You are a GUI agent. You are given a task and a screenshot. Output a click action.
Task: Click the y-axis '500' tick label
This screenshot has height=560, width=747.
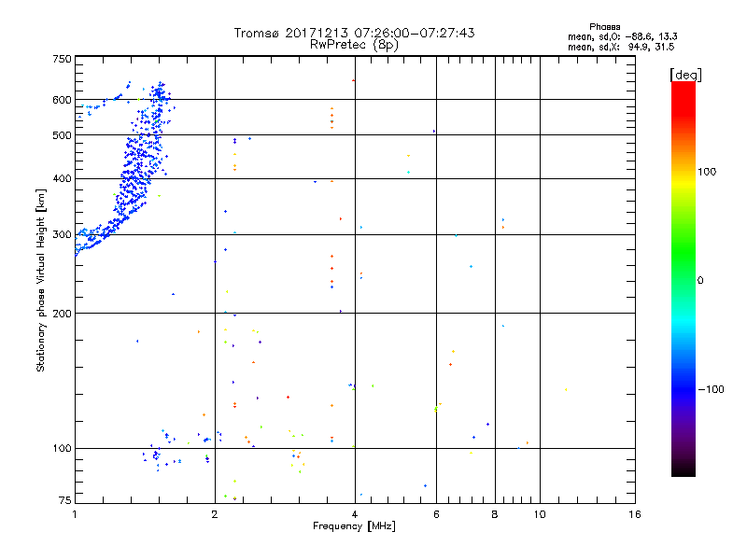tap(62, 135)
